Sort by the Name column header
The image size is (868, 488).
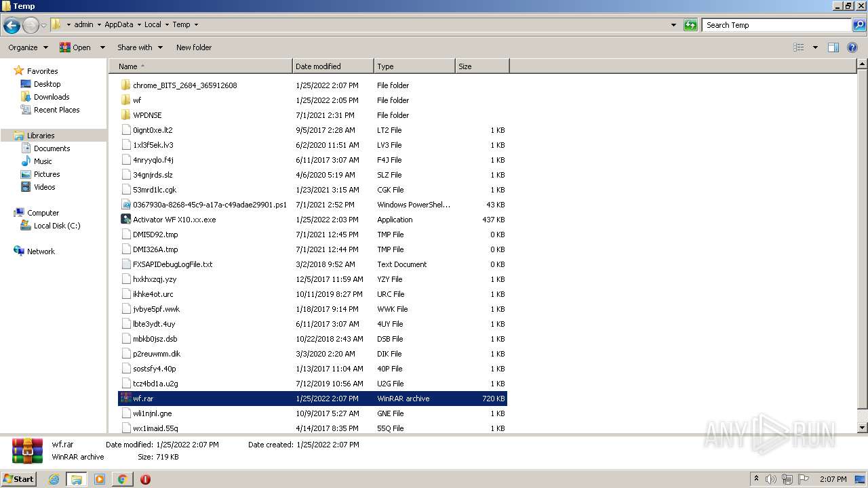pyautogui.click(x=201, y=66)
